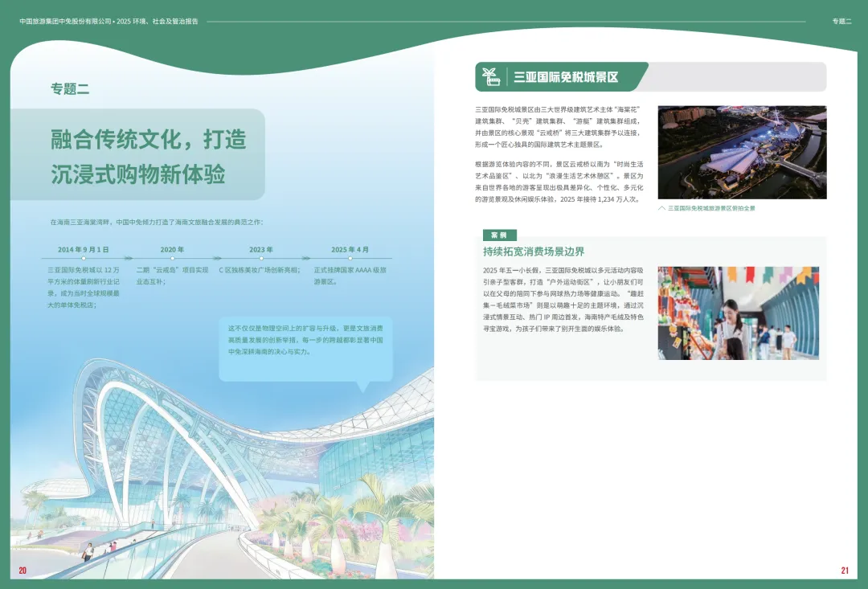This screenshot has width=868, height=589.
Task: Click the text 三亚国际免税城以12万平方米
Action: pos(84,288)
